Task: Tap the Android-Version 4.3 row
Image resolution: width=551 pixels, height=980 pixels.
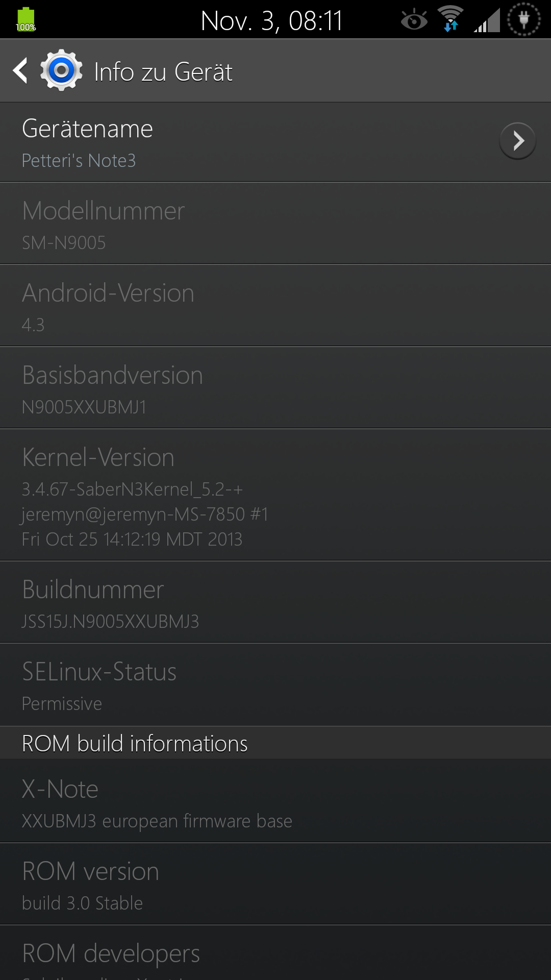Action: (275, 306)
